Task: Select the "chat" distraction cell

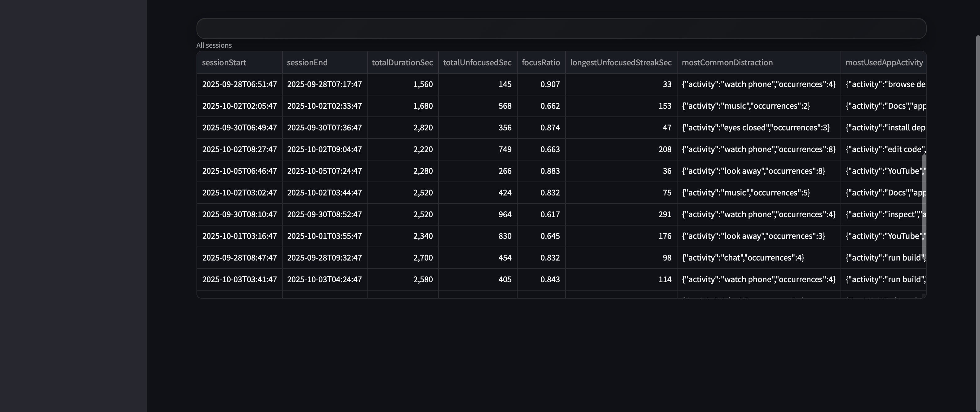Action: tap(743, 258)
